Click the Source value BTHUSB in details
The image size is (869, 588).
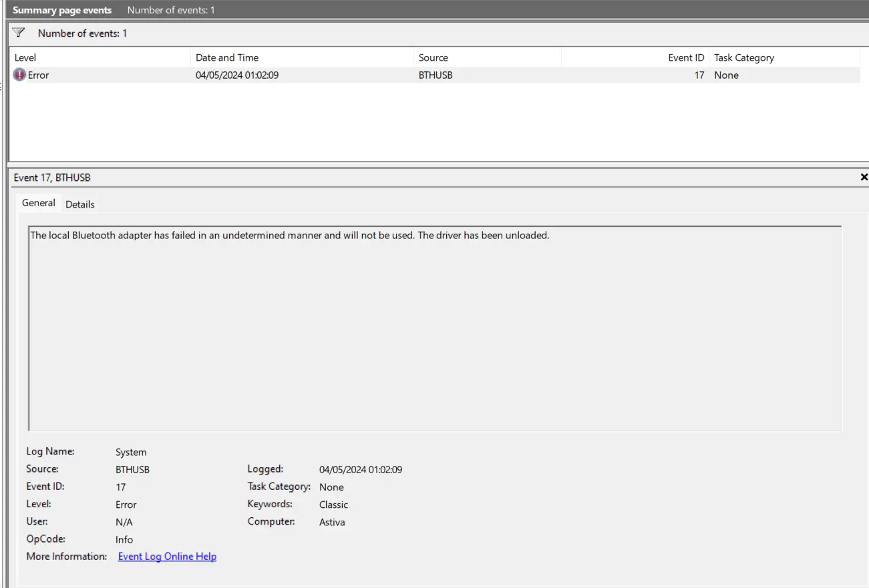click(x=132, y=469)
